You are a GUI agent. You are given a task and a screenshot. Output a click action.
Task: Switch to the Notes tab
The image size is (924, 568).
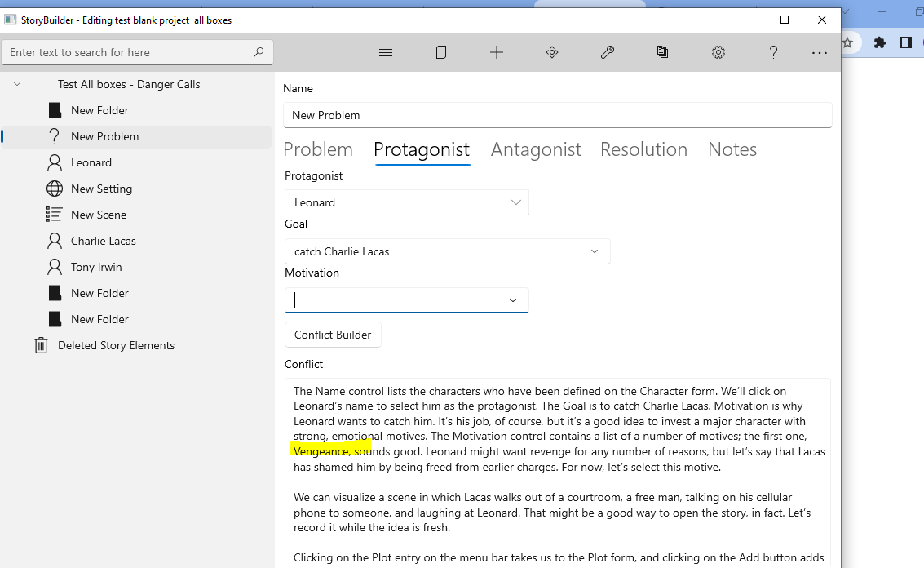[732, 149]
